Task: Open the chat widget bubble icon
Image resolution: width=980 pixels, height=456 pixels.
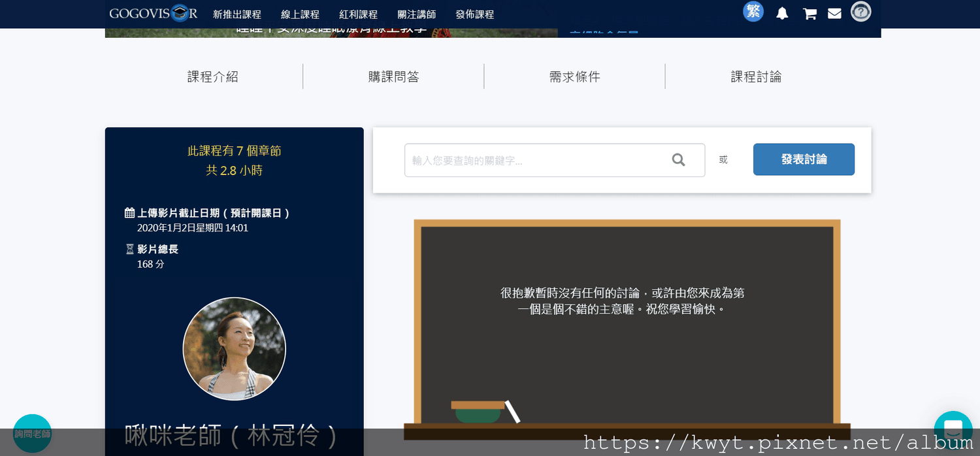Action: pos(953,430)
